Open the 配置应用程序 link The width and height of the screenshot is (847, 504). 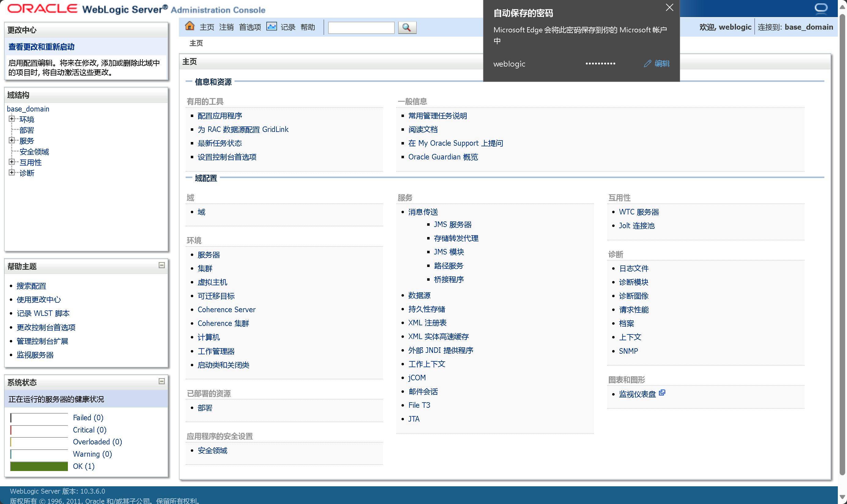(220, 116)
